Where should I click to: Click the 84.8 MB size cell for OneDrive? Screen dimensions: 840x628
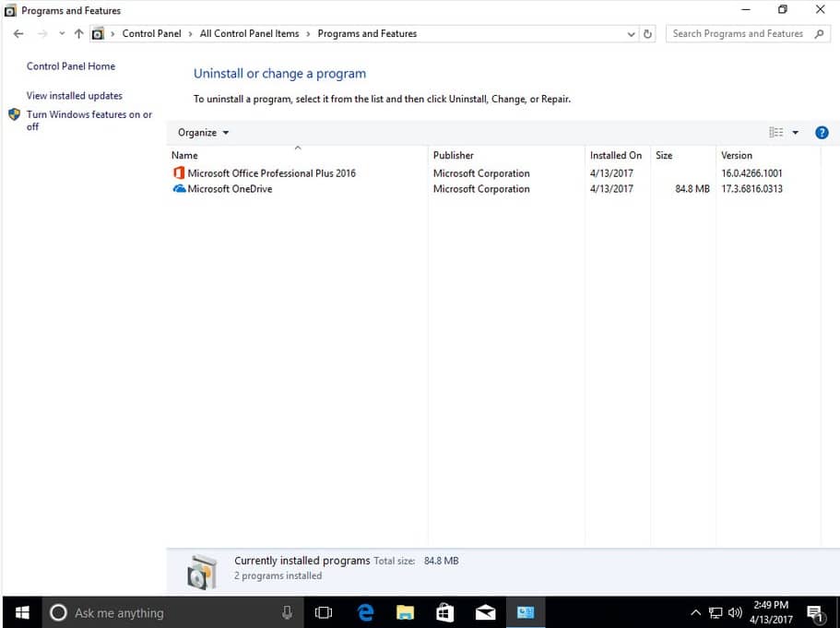coord(692,189)
